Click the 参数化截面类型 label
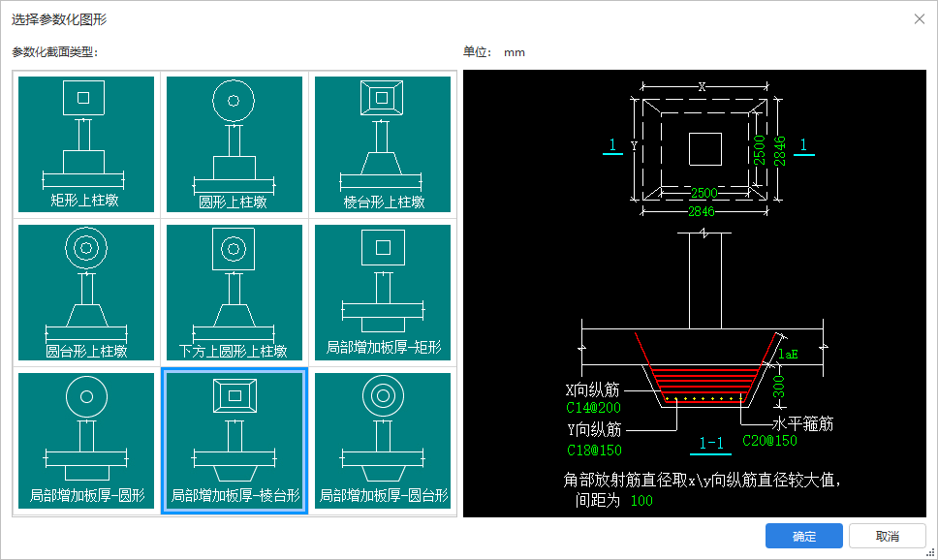The image size is (938, 560). 54,52
